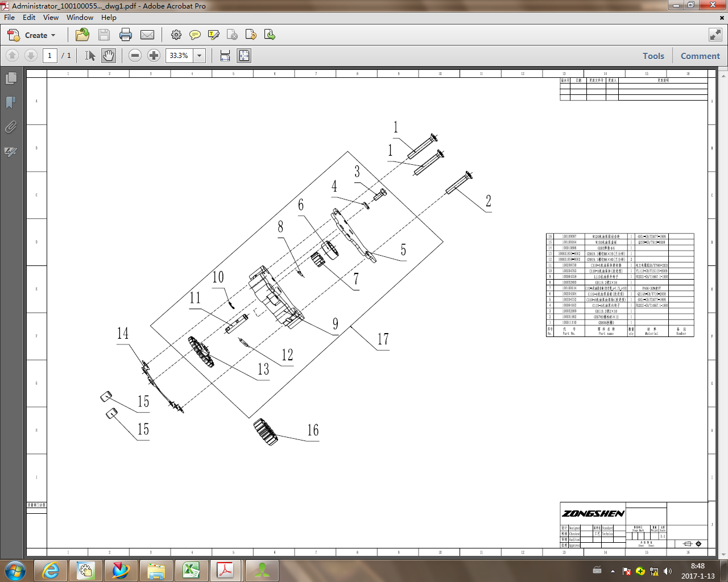Open the Comment pane
Screen dimensions: 728x582
point(700,56)
